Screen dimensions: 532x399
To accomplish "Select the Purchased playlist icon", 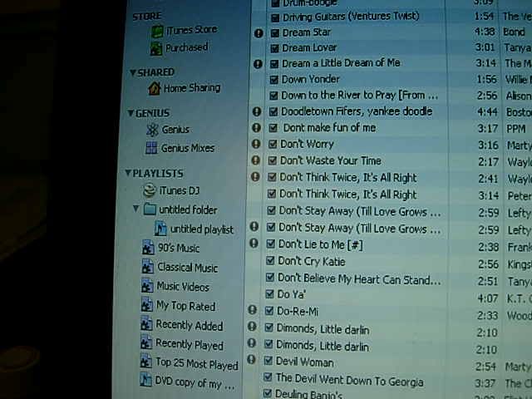I will click(x=156, y=48).
